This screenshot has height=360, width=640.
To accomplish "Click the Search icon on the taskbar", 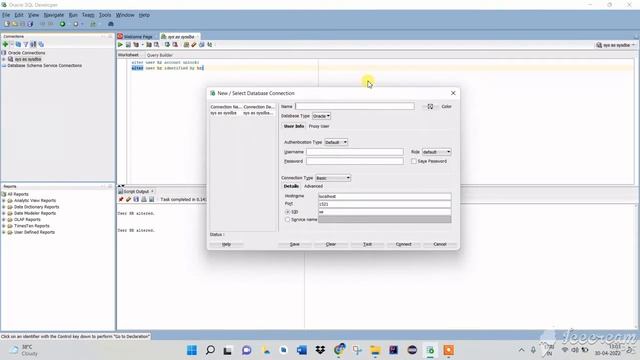I will [210, 350].
